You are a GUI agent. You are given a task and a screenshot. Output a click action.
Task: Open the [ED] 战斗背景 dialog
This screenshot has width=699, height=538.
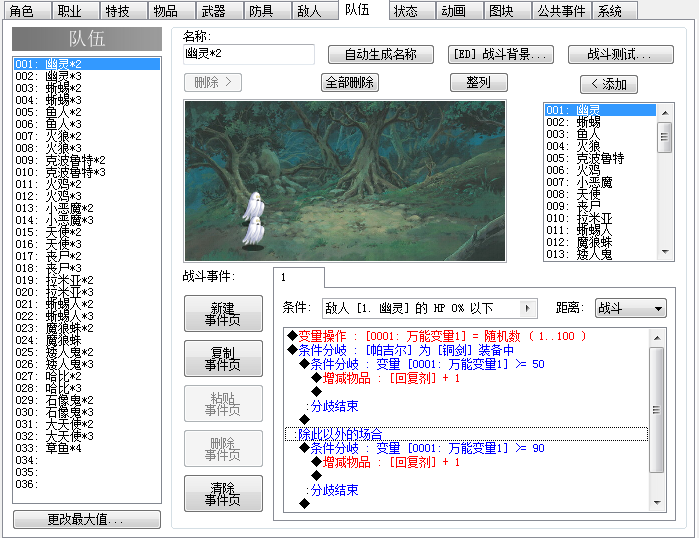501,54
